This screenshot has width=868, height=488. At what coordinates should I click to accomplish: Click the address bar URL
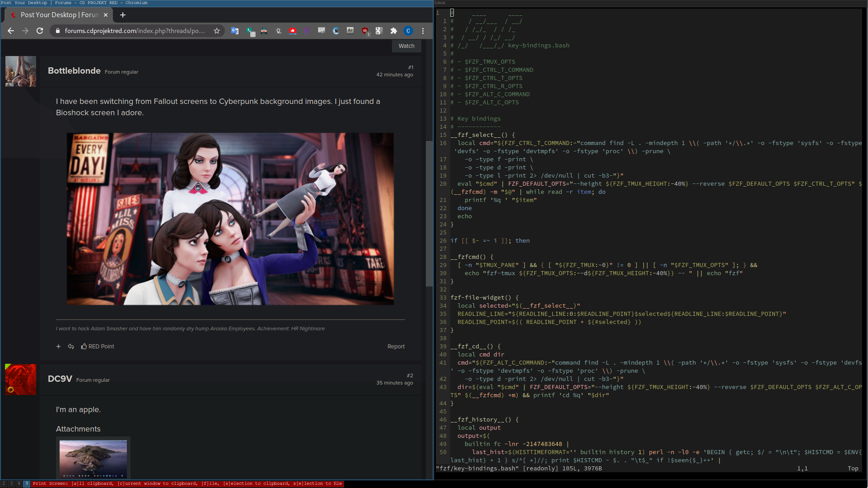click(135, 31)
